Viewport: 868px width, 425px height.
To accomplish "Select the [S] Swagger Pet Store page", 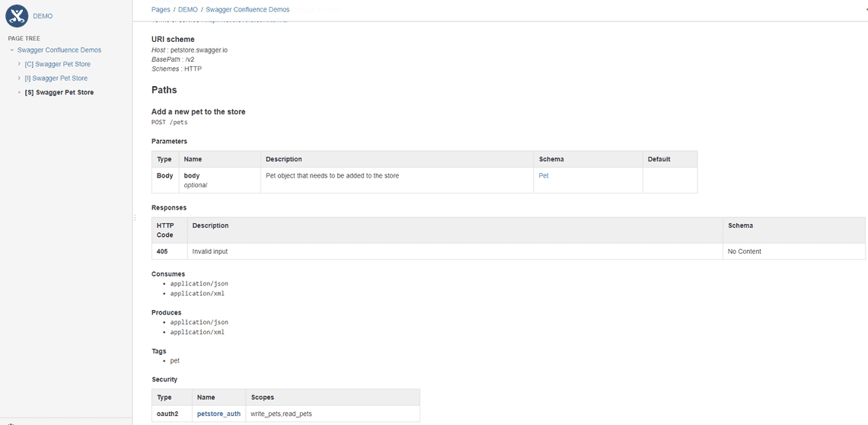I will [59, 92].
